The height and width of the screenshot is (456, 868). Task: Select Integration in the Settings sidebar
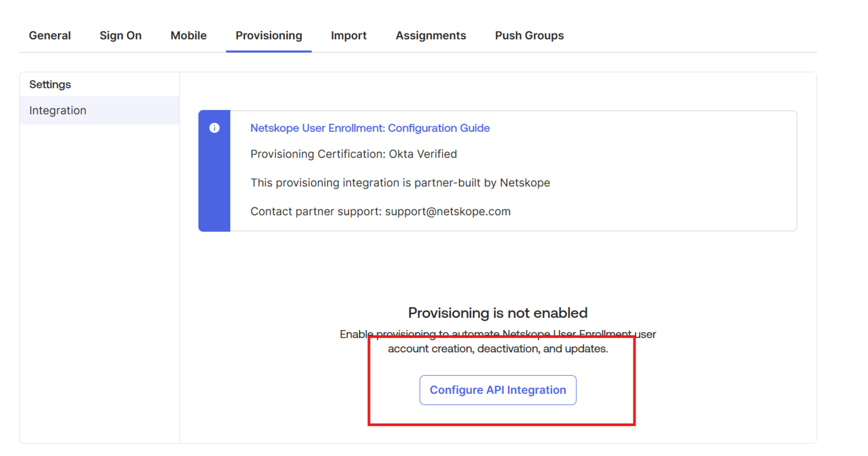click(99, 110)
